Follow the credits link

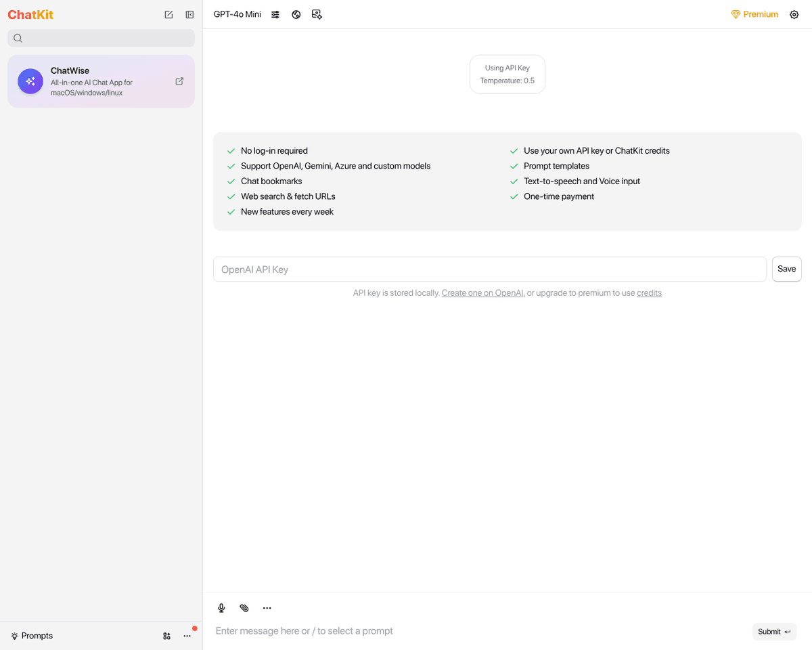click(649, 293)
